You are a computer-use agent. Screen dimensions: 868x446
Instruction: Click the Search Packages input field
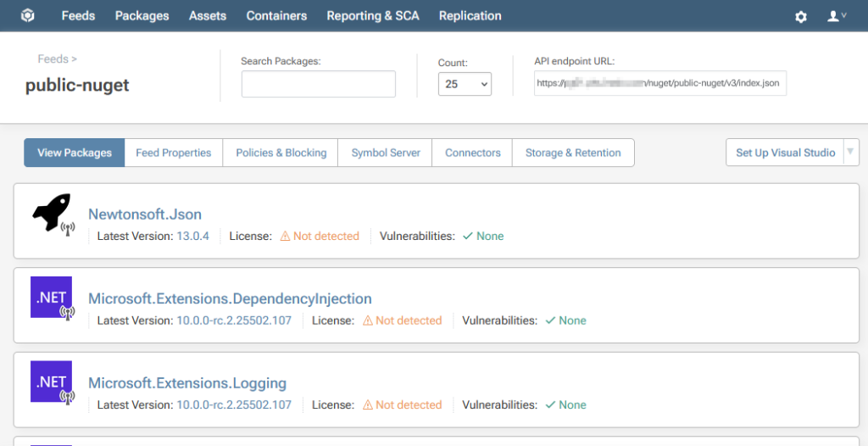click(318, 84)
